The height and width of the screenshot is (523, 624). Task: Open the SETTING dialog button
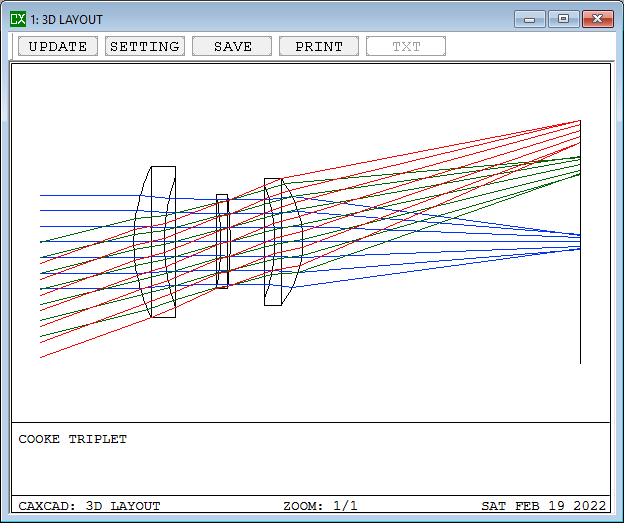pyautogui.click(x=145, y=46)
